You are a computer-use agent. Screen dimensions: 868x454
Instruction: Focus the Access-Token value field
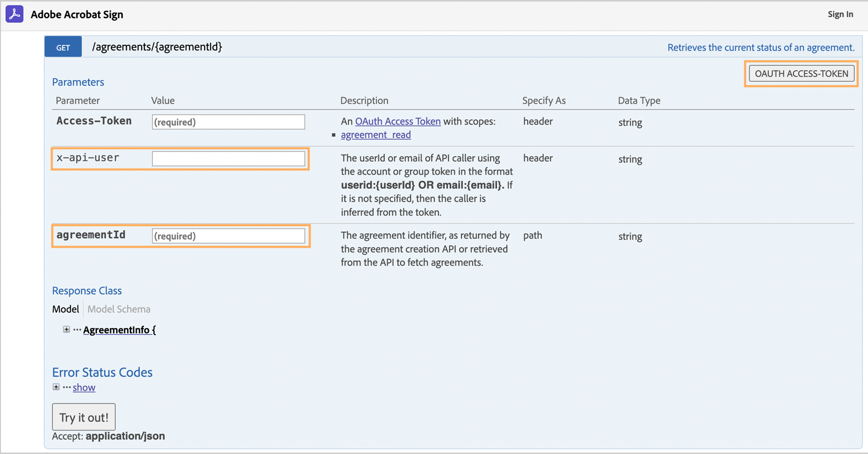(228, 122)
